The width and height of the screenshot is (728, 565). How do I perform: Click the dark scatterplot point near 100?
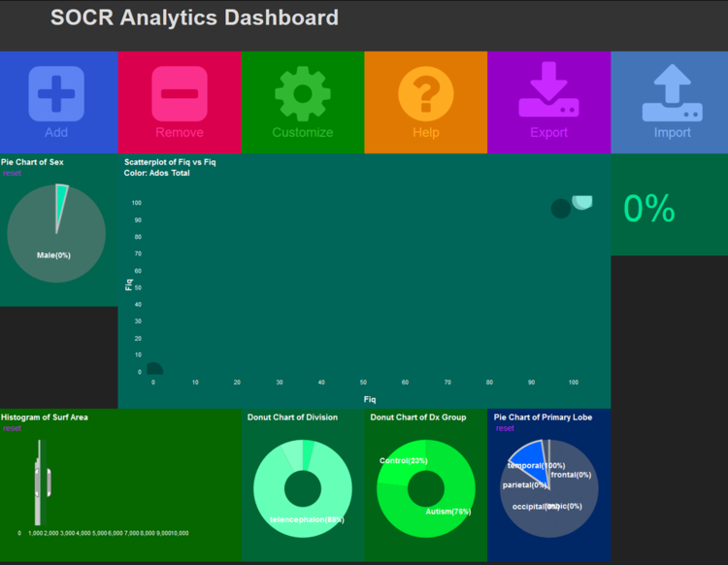[561, 209]
